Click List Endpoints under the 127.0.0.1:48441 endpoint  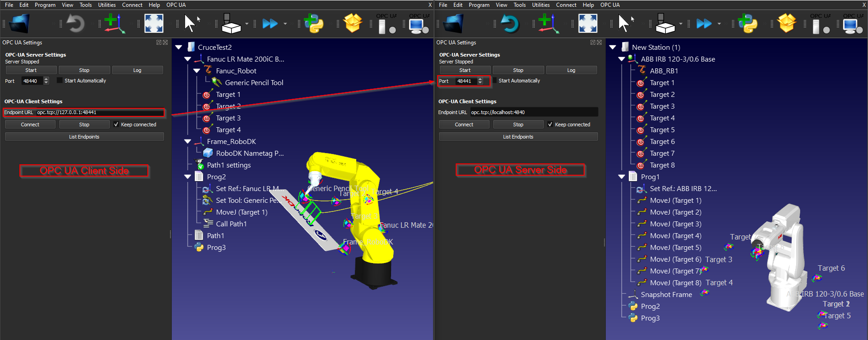tap(84, 137)
